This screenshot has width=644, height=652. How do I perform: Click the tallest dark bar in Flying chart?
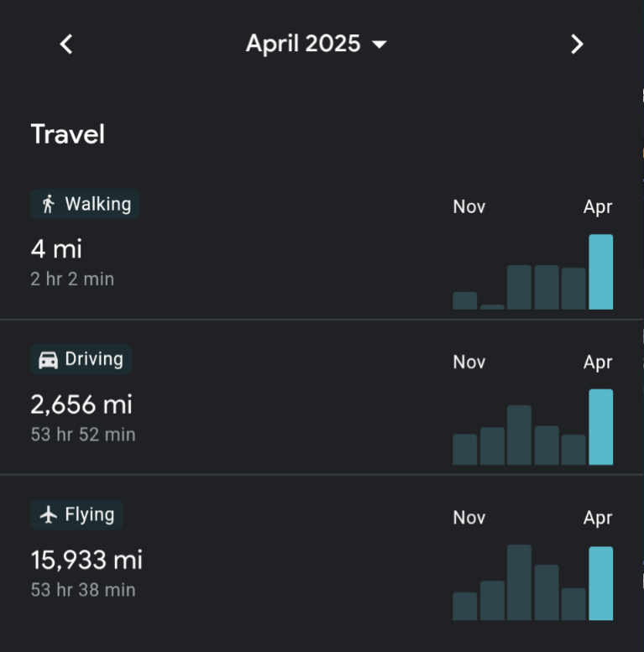pyautogui.click(x=519, y=582)
